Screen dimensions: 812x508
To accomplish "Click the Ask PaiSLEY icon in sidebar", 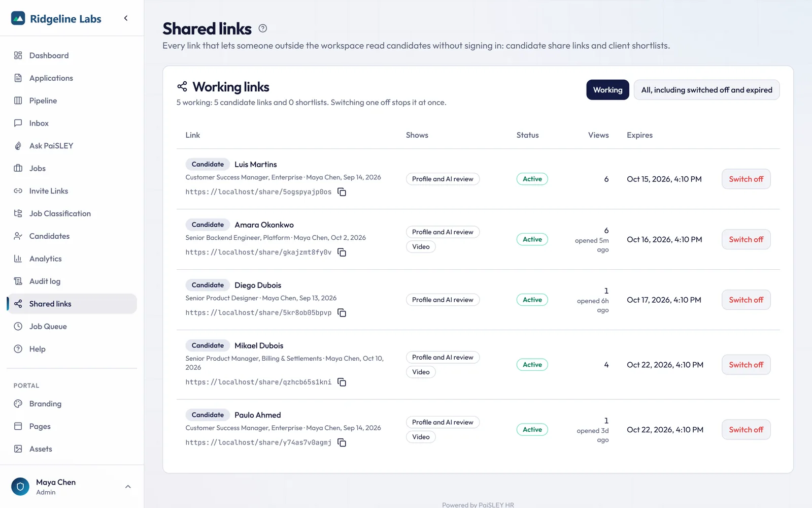I will [18, 146].
